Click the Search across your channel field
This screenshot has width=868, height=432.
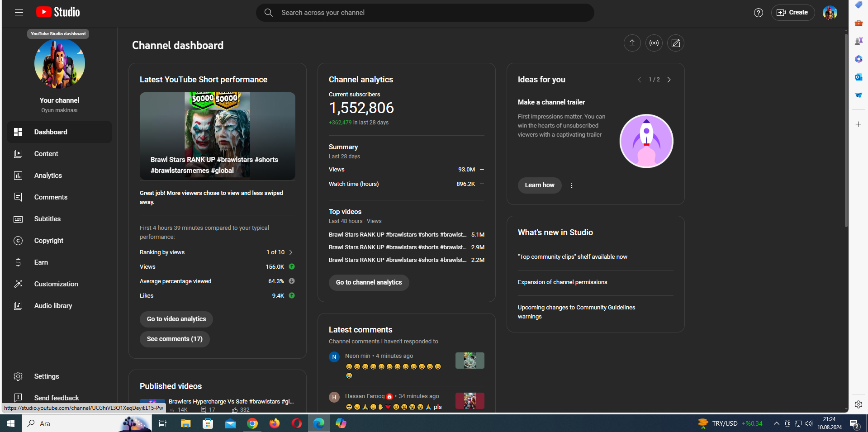pos(425,13)
